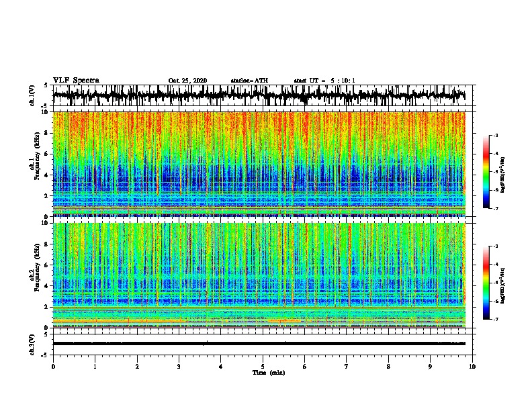This screenshot has height=411, width=532.
Task: Click the "8" kHz tick on ch.1 frequency axis
Action: point(46,133)
